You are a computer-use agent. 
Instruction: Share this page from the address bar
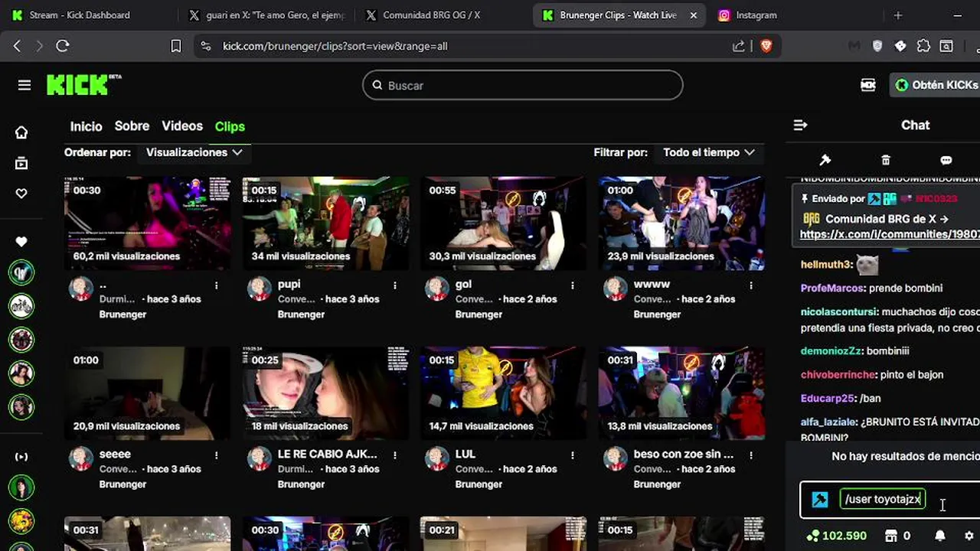coord(739,46)
